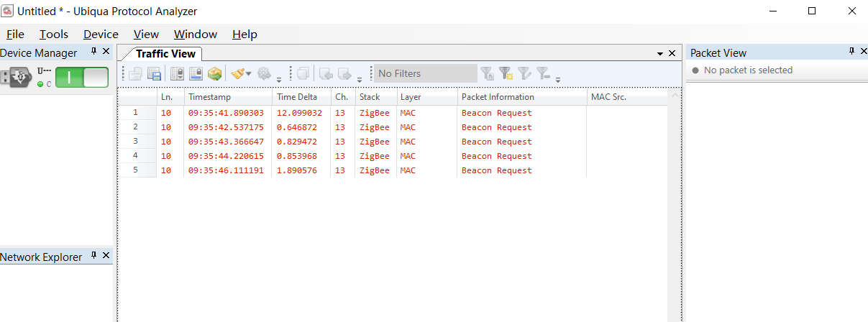Toggle auto-hide pin on Network Explorer panel
The image size is (868, 322).
pyautogui.click(x=93, y=256)
